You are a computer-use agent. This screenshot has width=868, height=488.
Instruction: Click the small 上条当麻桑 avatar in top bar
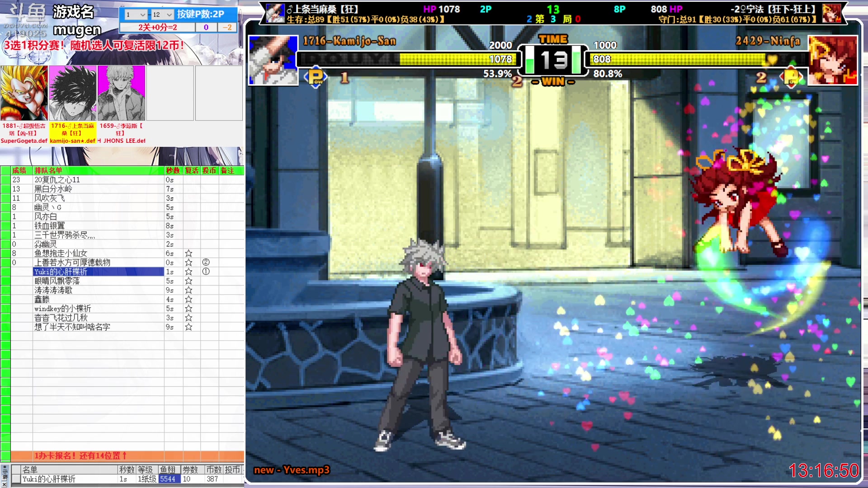(275, 13)
